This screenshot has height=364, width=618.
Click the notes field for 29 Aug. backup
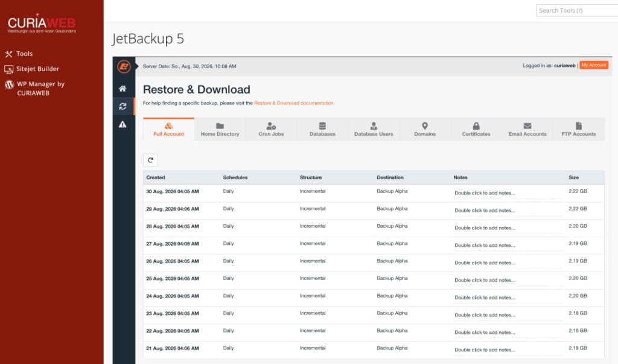pyautogui.click(x=508, y=210)
